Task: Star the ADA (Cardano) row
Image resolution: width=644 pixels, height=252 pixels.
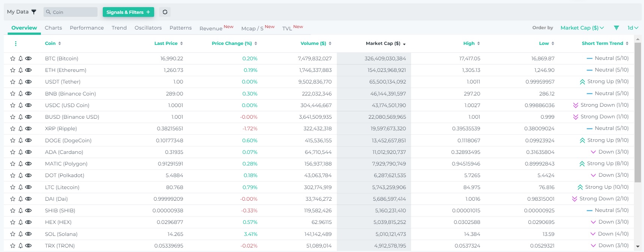Action: click(13, 152)
